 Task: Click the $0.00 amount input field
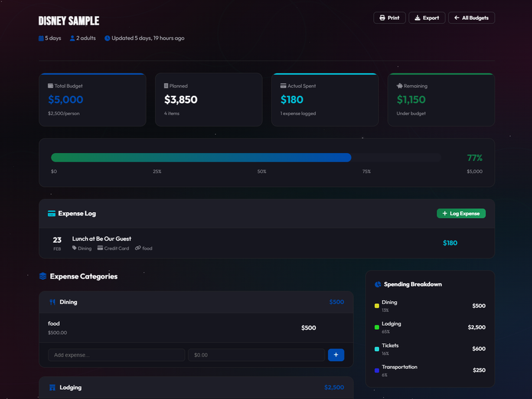[x=256, y=355]
